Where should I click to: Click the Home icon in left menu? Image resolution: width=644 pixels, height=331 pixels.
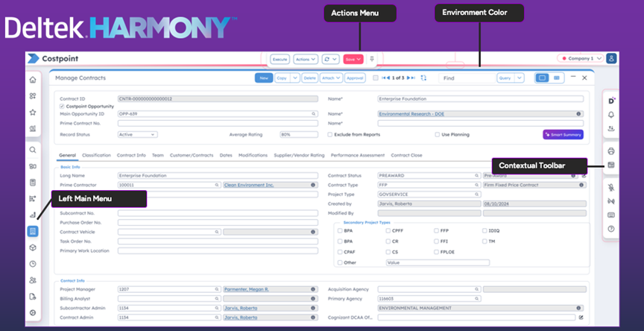pyautogui.click(x=32, y=80)
